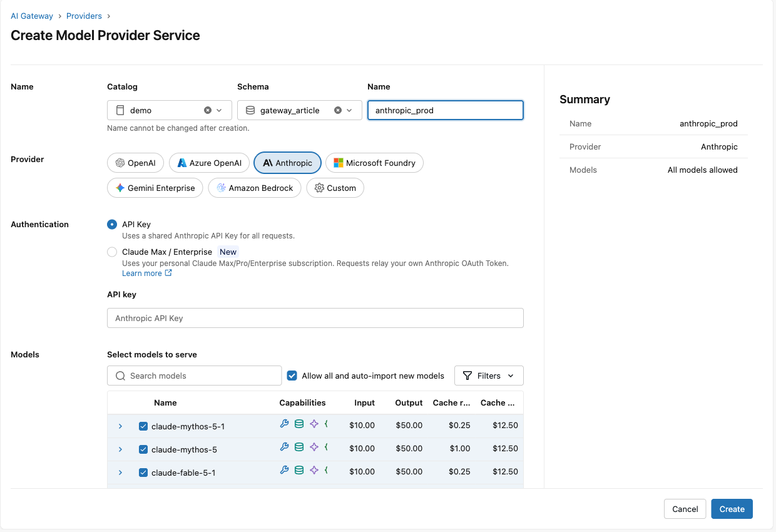Go to Providers breadcrumb

84,16
